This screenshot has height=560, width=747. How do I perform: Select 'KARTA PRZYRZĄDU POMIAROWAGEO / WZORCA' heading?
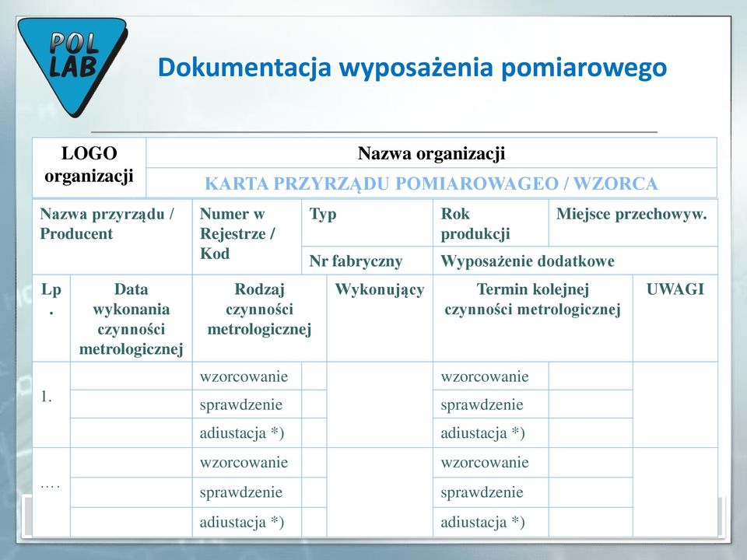pyautogui.click(x=431, y=184)
